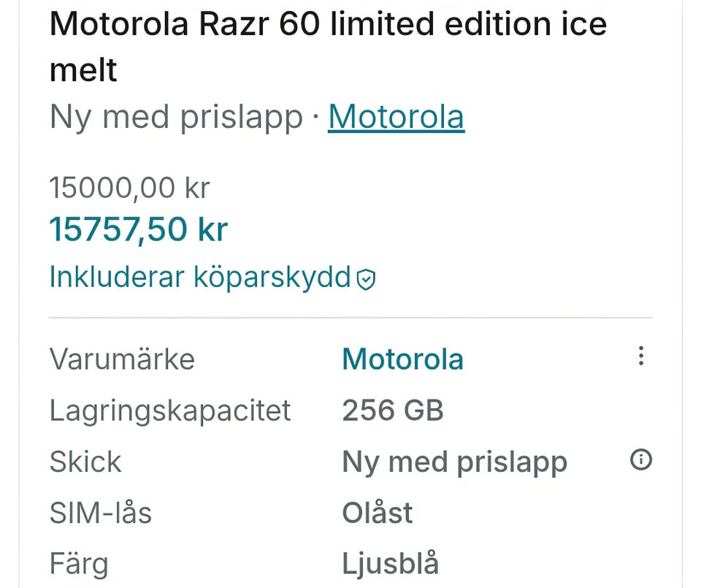Click the 'Ny med prislapp' condition value
The width and height of the screenshot is (701, 588).
454,462
